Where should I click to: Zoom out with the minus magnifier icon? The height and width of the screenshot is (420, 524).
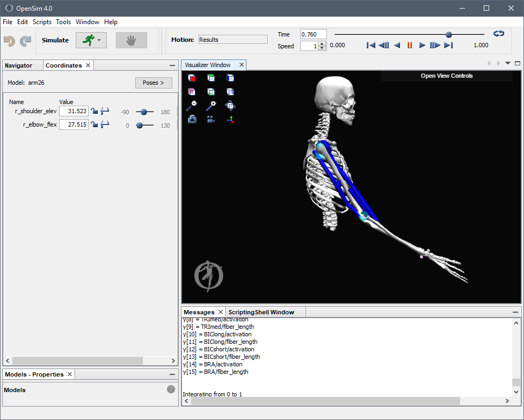(x=192, y=106)
